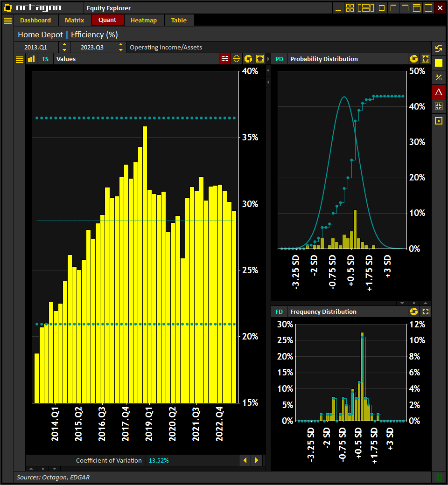Click the TS time series label icon

tap(45, 59)
